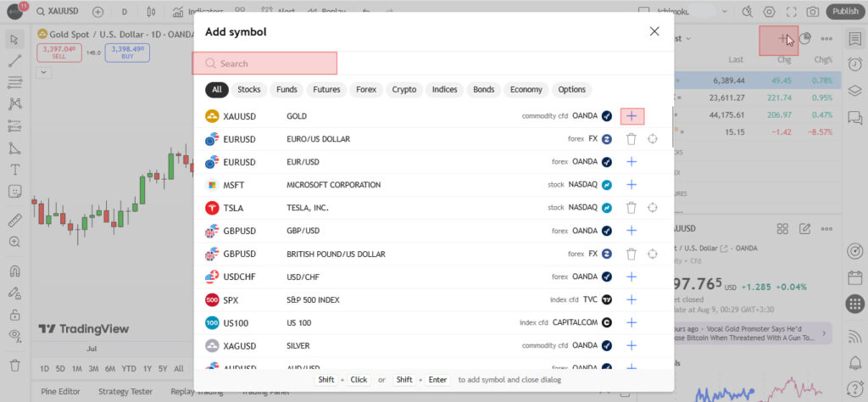The height and width of the screenshot is (402, 868).
Task: Take a chart snapshot with camera icon
Action: (x=813, y=12)
